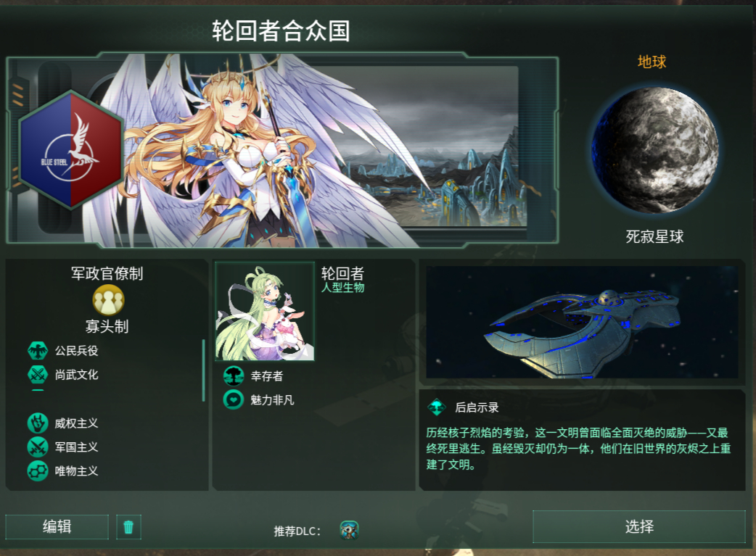Click the 军国主义 ethic icon
The height and width of the screenshot is (556, 756).
[x=38, y=447]
